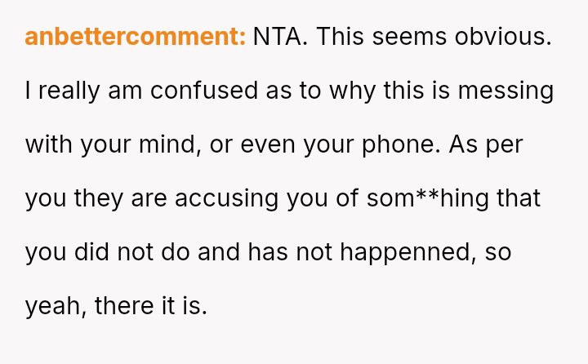Click the words 'As per'
Viewport: 588px width, 364px height.
pos(486,144)
